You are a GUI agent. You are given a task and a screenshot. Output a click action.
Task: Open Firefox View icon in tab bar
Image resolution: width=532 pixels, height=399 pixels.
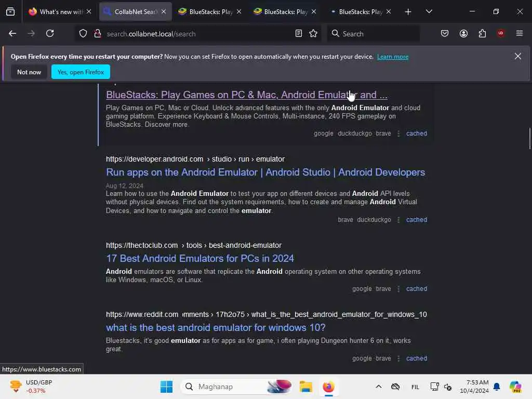10,11
